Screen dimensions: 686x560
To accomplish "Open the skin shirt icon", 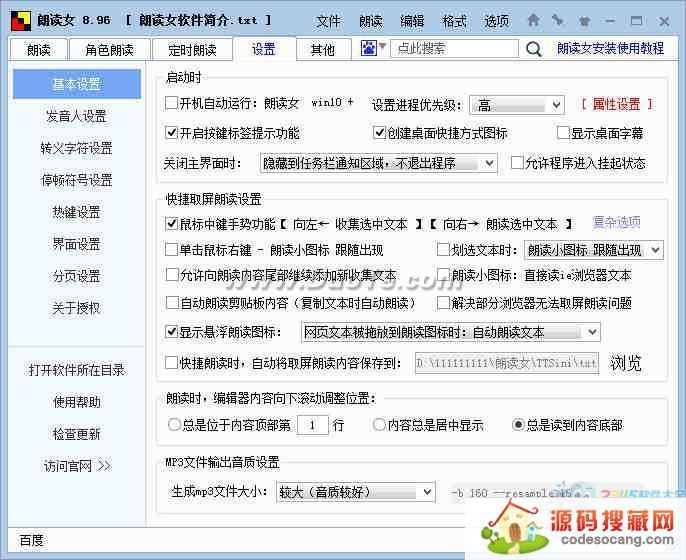I will coord(583,19).
